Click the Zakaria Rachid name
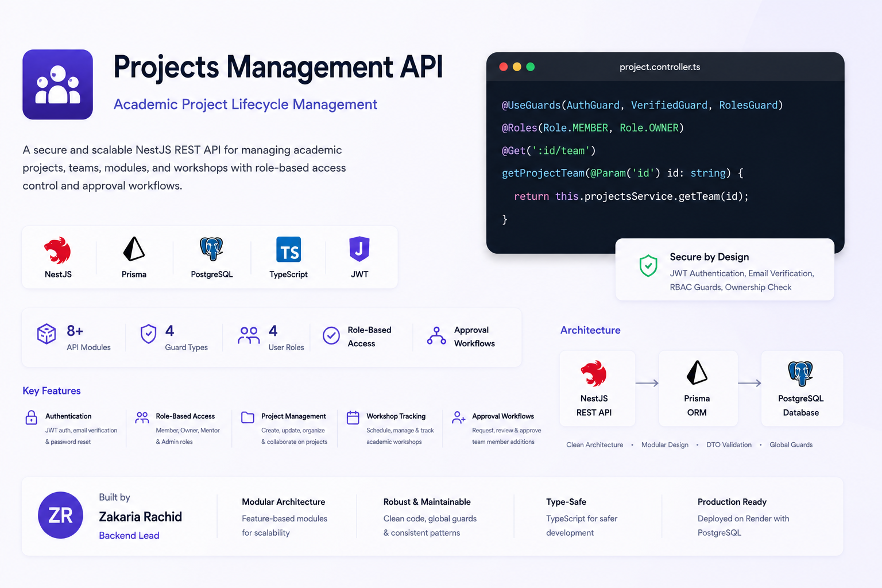Screen dimensions: 882x588 [140, 517]
